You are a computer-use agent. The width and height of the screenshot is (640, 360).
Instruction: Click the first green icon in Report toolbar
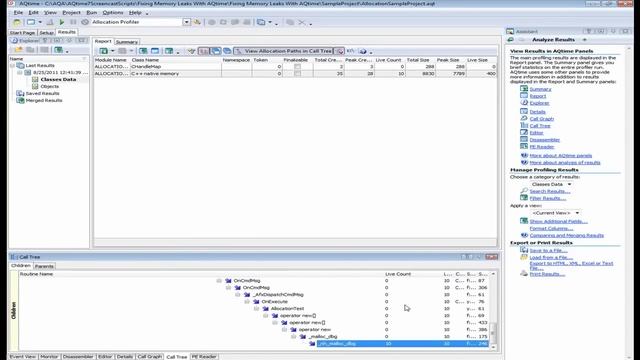coord(104,51)
